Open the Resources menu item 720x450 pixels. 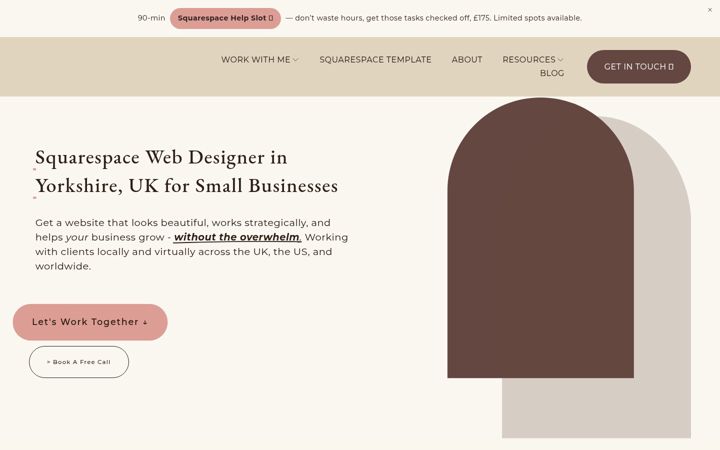(529, 60)
